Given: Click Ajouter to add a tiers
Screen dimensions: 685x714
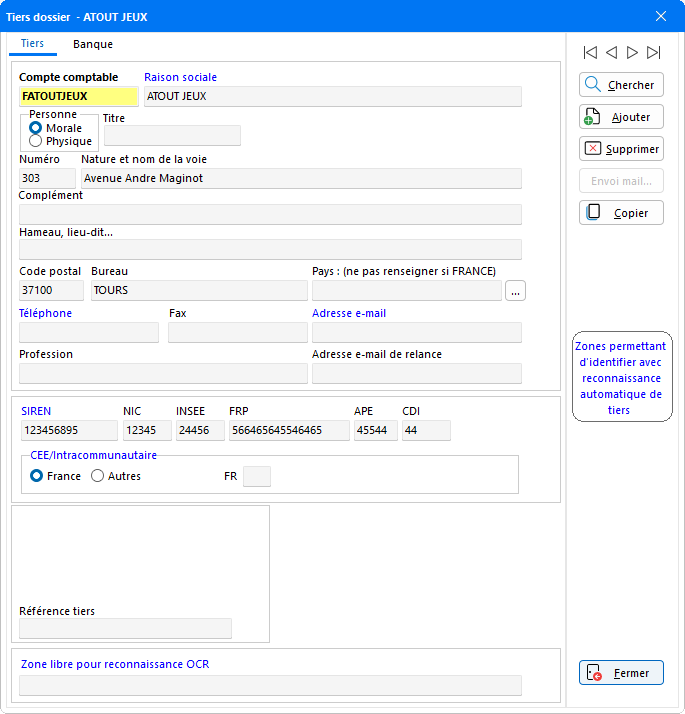Looking at the screenshot, I should (621, 117).
